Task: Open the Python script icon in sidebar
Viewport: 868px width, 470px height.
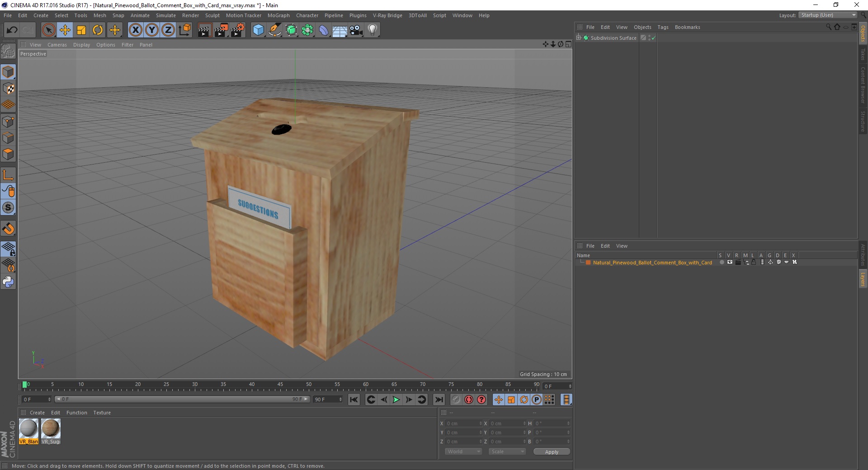Action: [x=8, y=282]
